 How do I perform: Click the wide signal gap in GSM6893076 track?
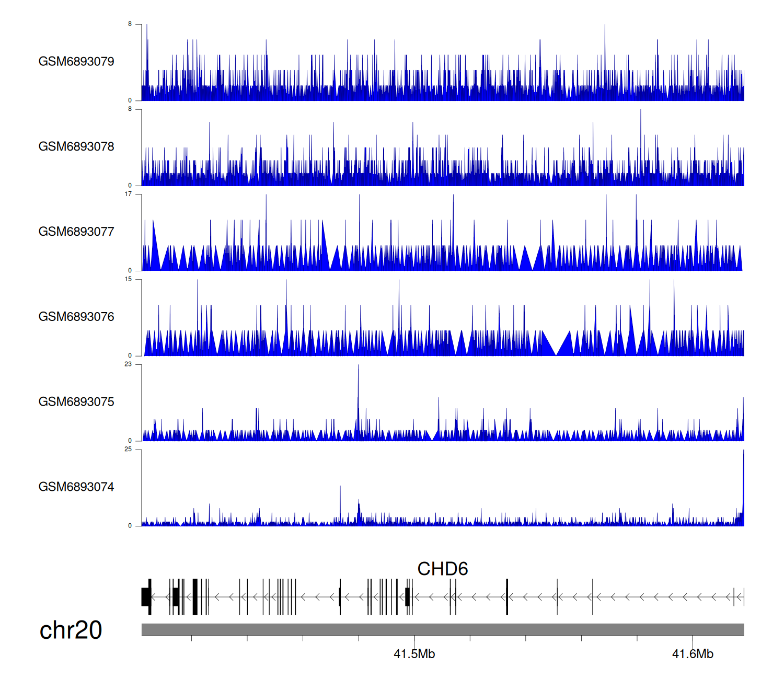[556, 346]
